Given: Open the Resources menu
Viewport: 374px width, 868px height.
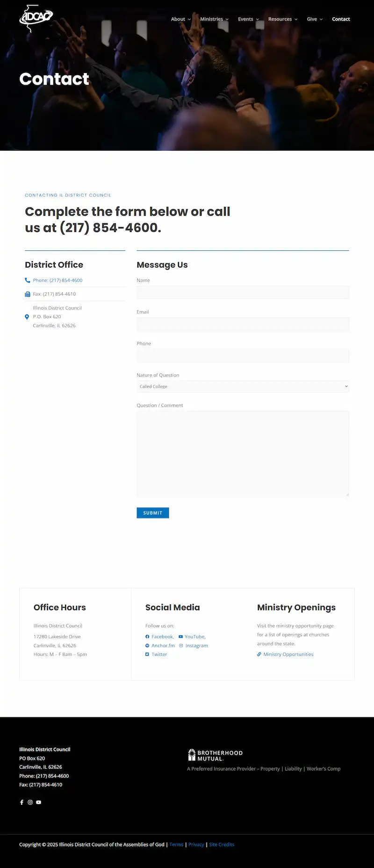Looking at the screenshot, I should [x=282, y=19].
